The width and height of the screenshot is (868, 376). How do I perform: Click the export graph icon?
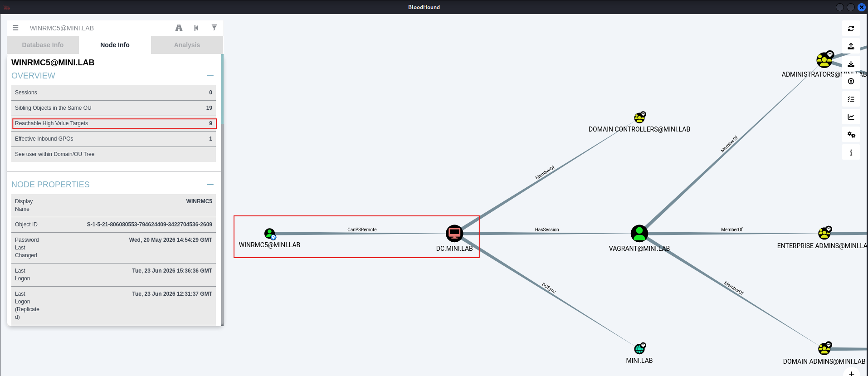851,46
